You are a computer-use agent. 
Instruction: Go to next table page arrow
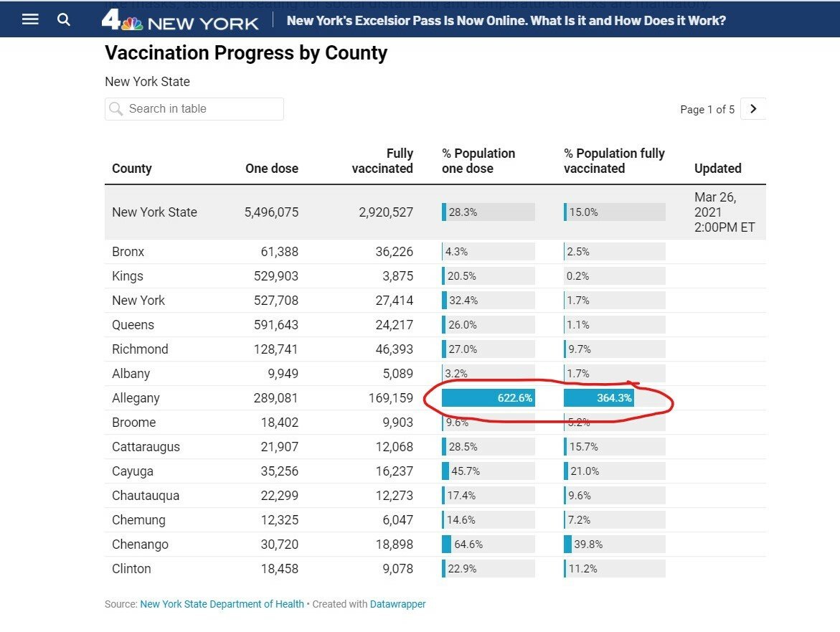point(752,109)
